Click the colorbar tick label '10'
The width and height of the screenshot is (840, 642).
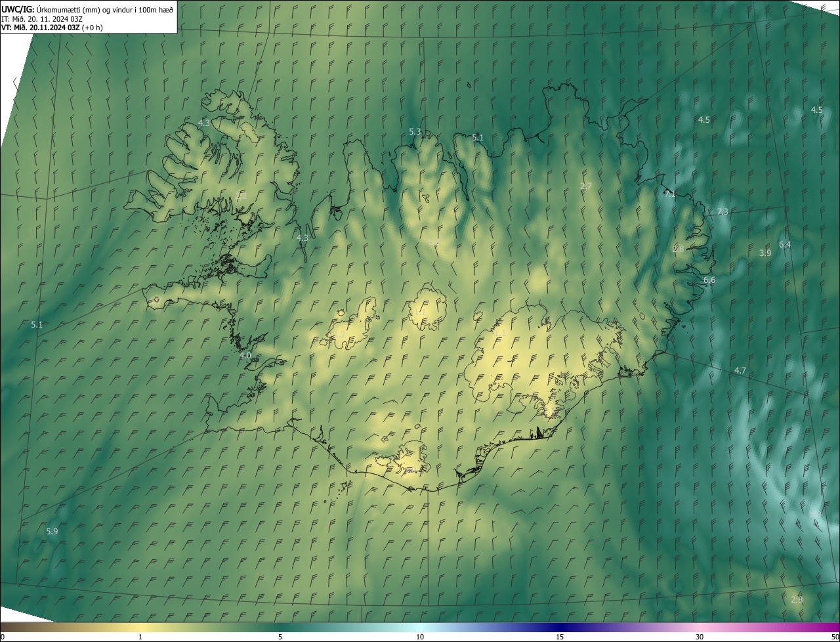pos(420,637)
